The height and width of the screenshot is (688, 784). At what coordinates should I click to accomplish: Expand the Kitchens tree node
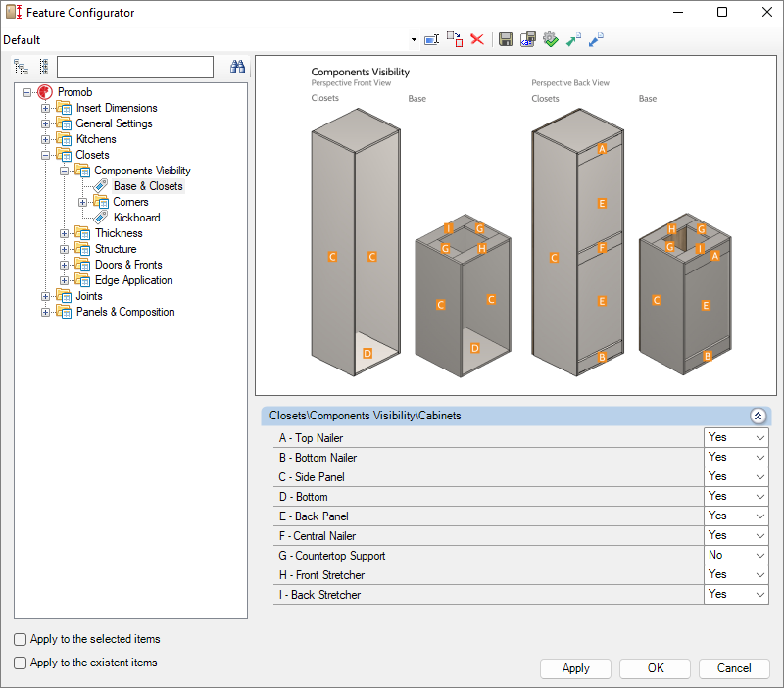pos(46,139)
